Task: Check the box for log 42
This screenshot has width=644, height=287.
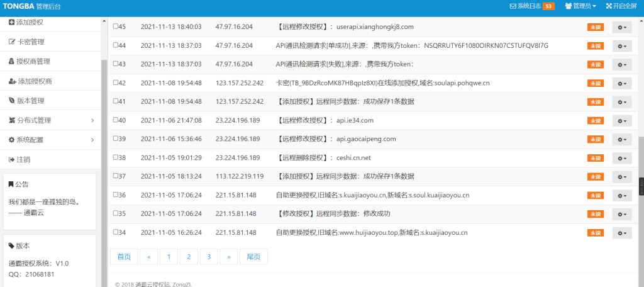Action: coord(116,82)
